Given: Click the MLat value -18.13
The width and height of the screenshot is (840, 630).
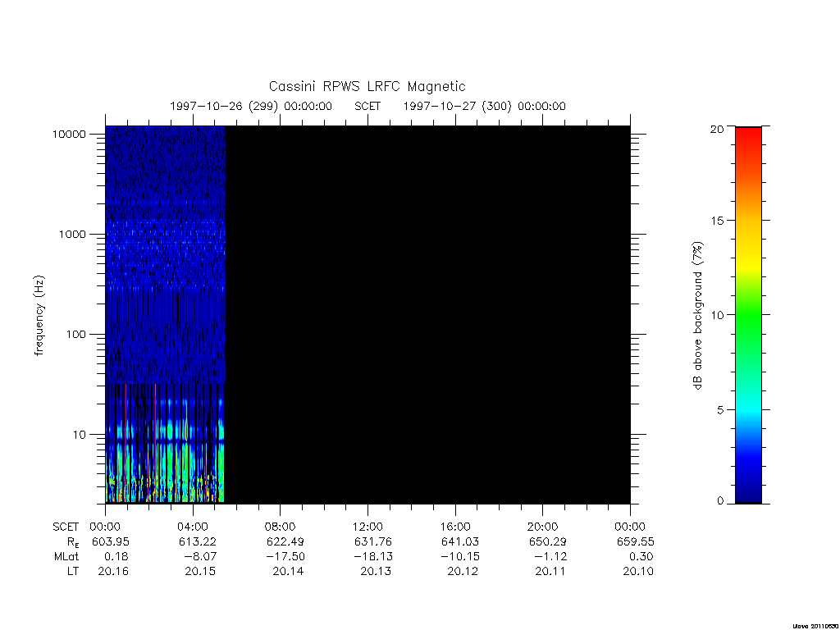Looking at the screenshot, I should [x=373, y=557].
